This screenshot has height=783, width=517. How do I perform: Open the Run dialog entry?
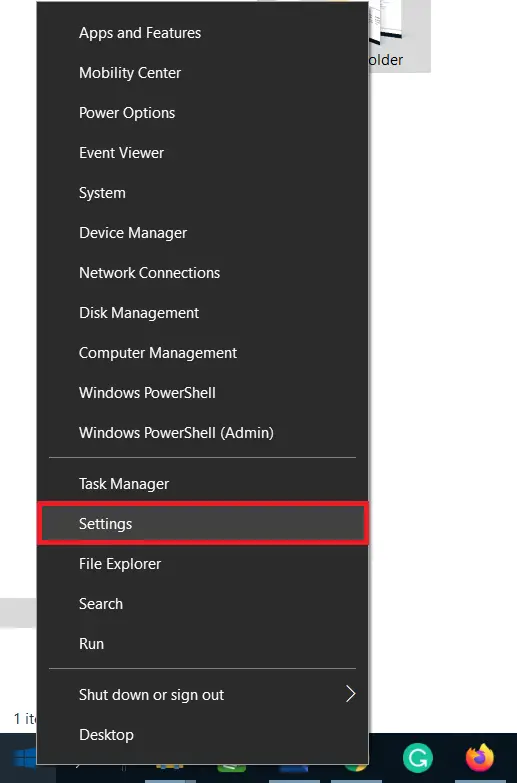click(202, 644)
